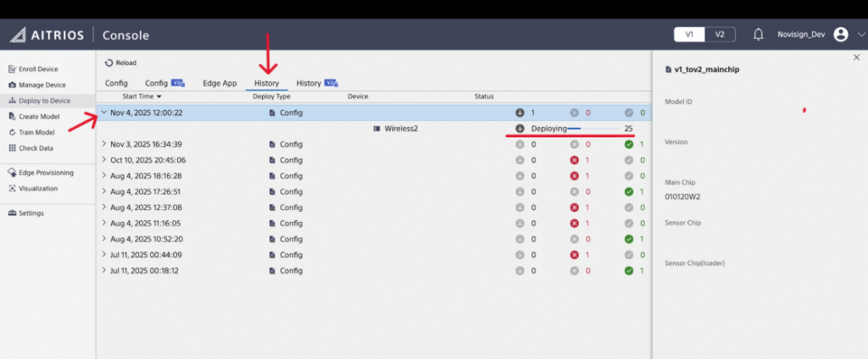868x359 pixels.
Task: Open the Novisign_Dev user account icon
Action: pos(840,35)
